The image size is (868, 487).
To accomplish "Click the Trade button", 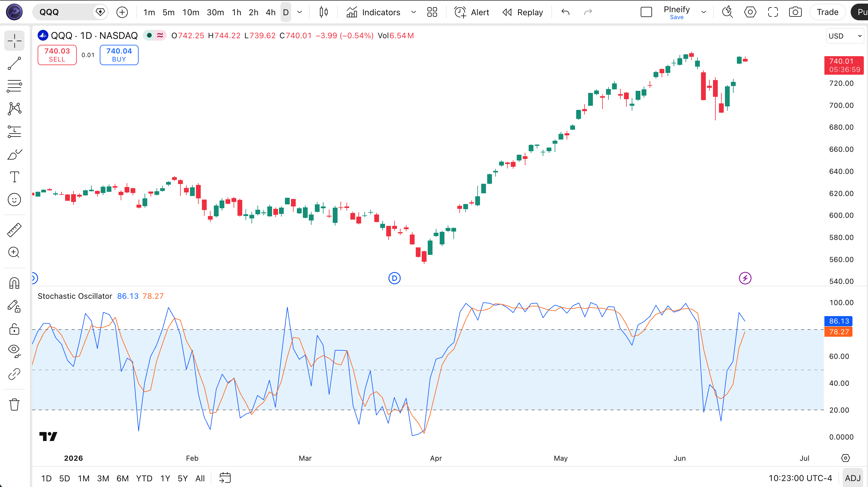I will coord(828,12).
